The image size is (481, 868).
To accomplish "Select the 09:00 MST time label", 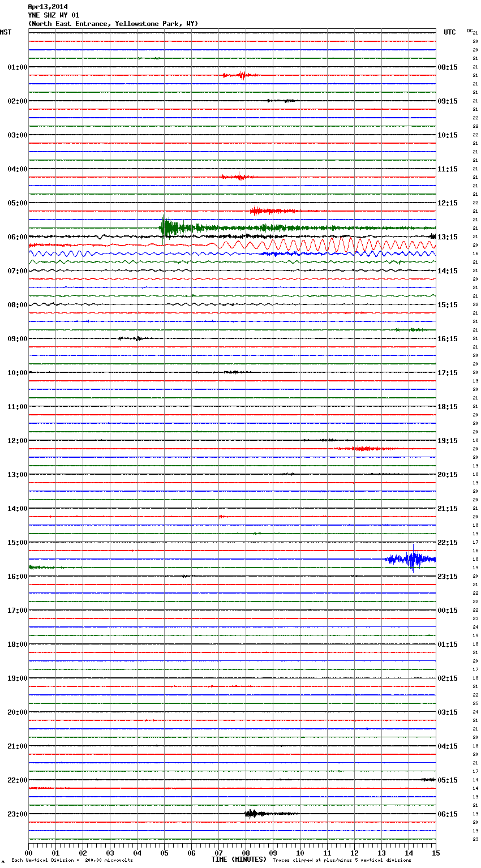I will coord(17,339).
